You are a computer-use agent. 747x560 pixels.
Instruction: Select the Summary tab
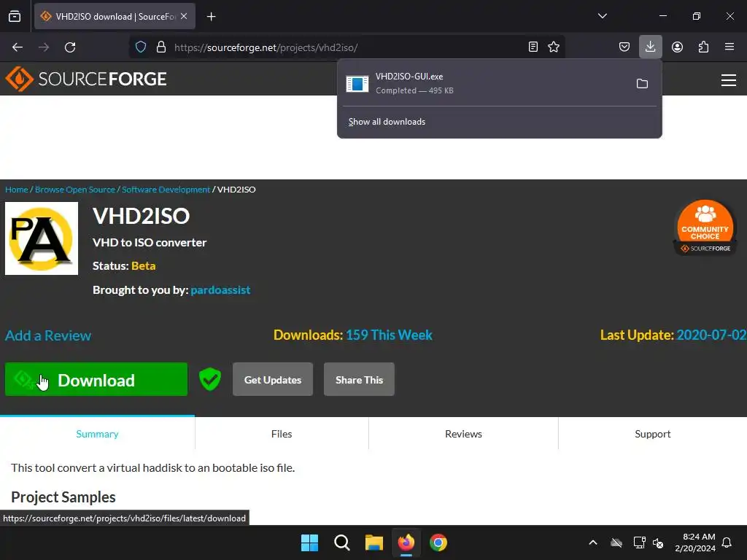[97, 434]
